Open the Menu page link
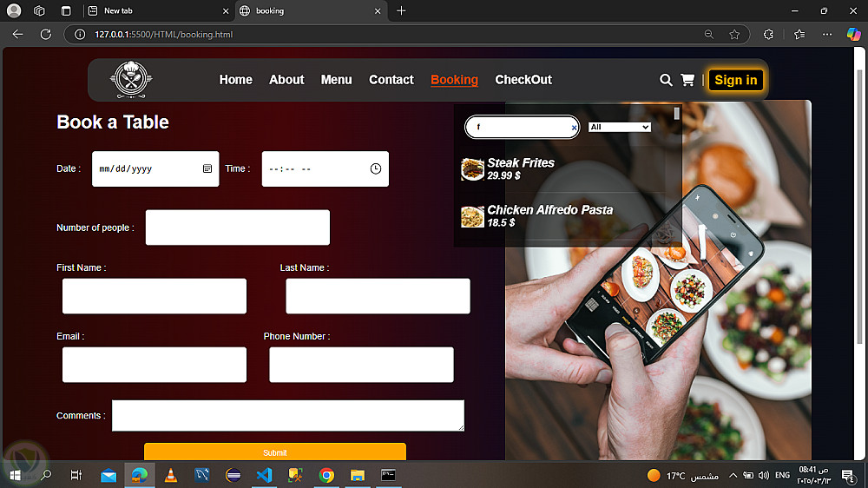 (x=336, y=80)
